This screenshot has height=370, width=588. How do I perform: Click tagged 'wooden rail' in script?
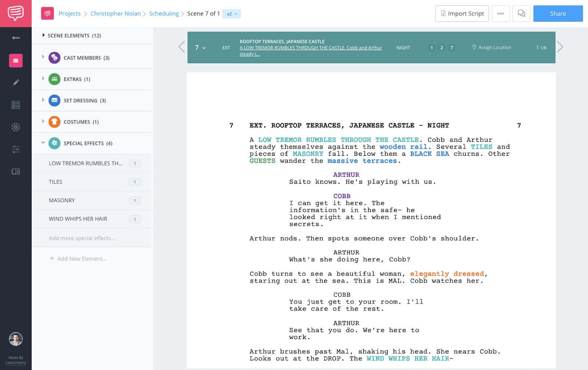(403, 147)
